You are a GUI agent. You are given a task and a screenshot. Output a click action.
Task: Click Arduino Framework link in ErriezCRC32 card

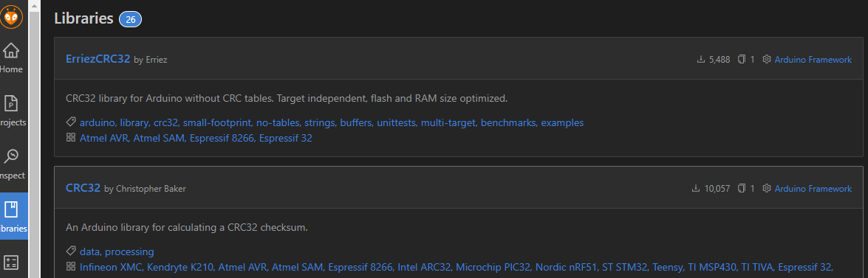coord(813,60)
